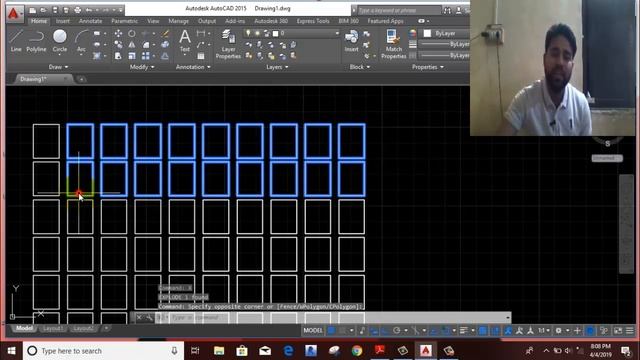Click the Model layout tab
The height and width of the screenshot is (360, 640).
(x=24, y=328)
